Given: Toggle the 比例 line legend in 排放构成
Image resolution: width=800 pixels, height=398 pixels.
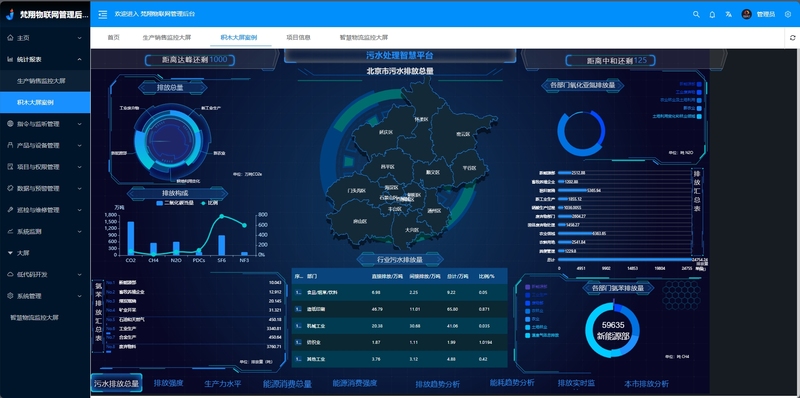Looking at the screenshot, I should (x=210, y=203).
